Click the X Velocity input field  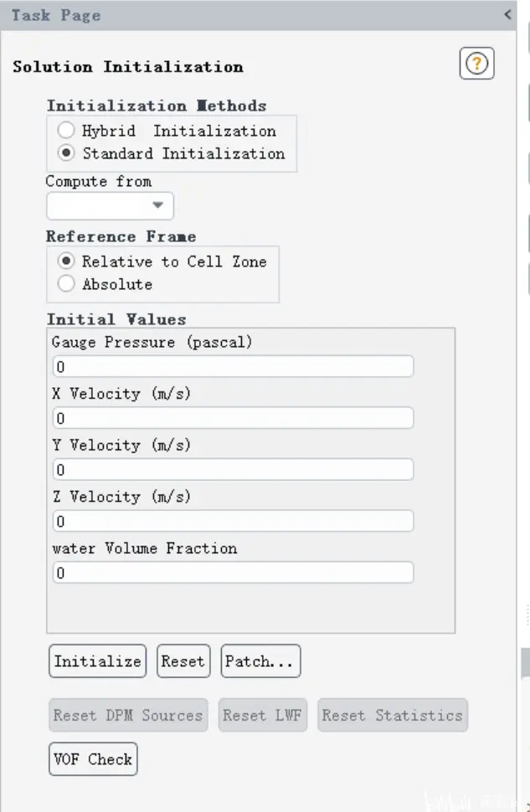(x=233, y=418)
